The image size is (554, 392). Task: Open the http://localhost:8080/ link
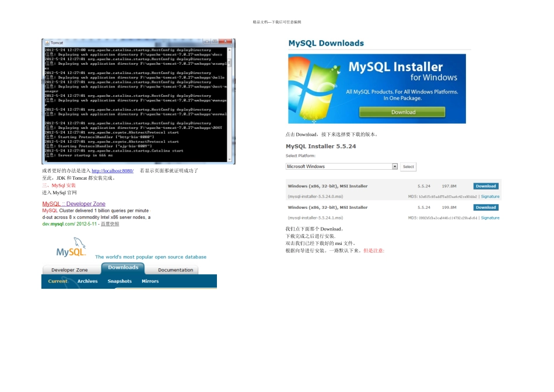[x=113, y=171]
